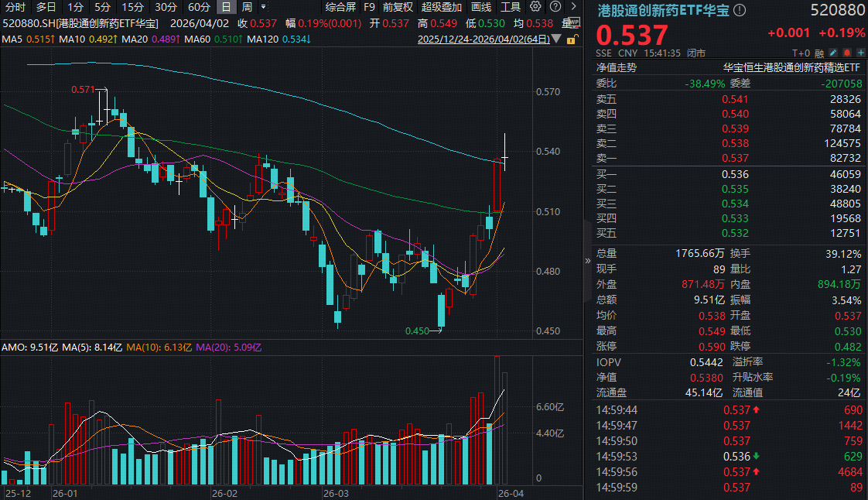Click the help question mark icon
Viewport: 868px width, 500px height.
pyautogui.click(x=555, y=7)
